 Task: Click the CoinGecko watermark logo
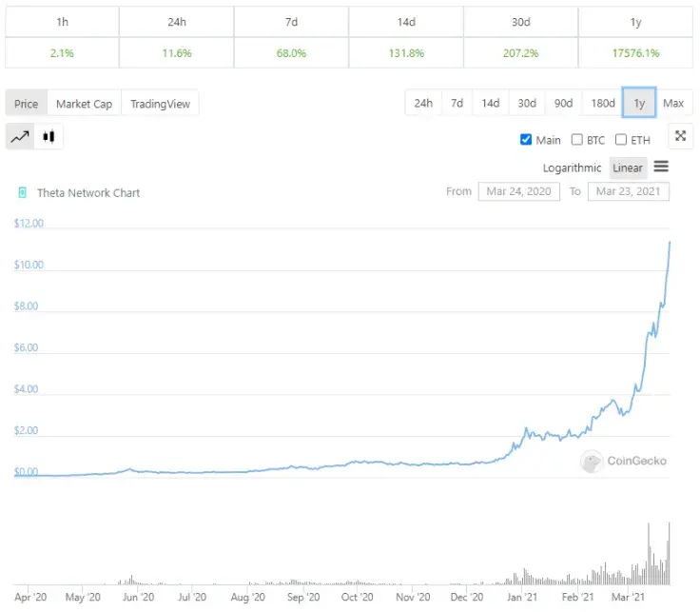(593, 462)
